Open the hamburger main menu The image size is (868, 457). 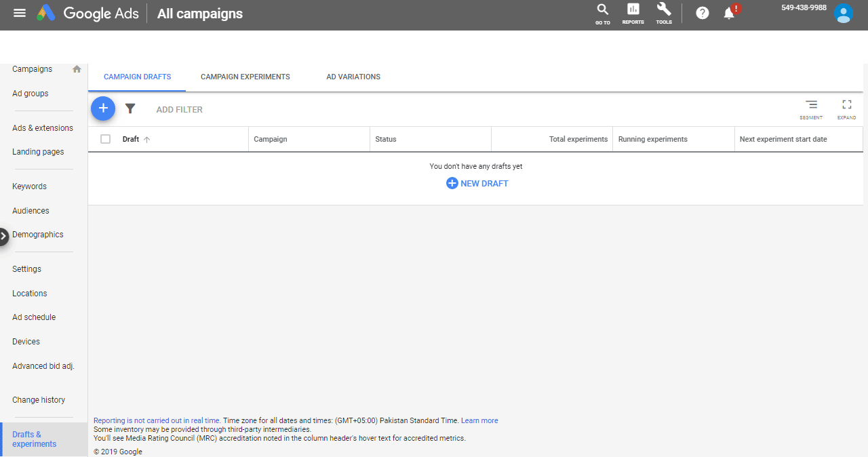point(20,13)
